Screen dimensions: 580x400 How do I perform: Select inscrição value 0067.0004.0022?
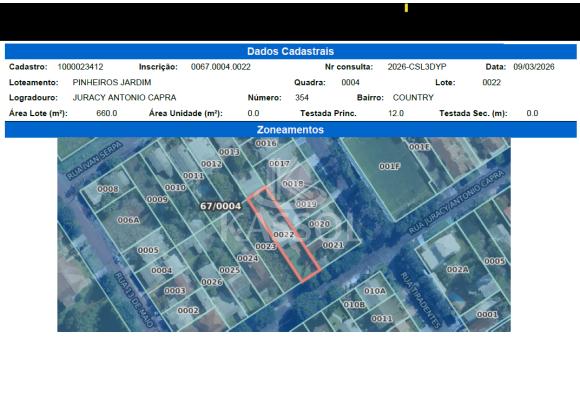(221, 67)
